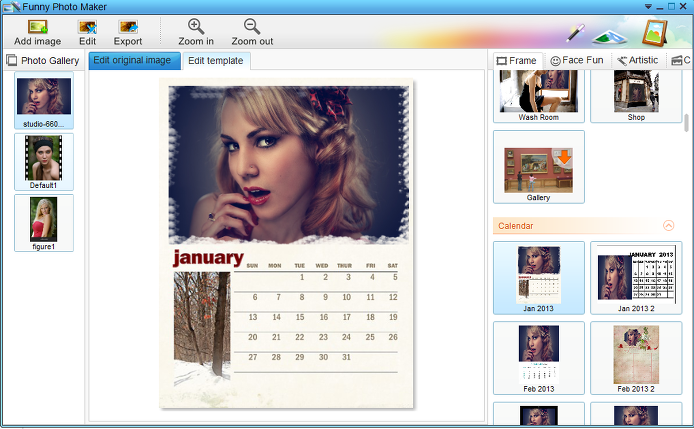The image size is (694, 429).
Task: Choose the Gallery frame template
Action: tap(539, 167)
